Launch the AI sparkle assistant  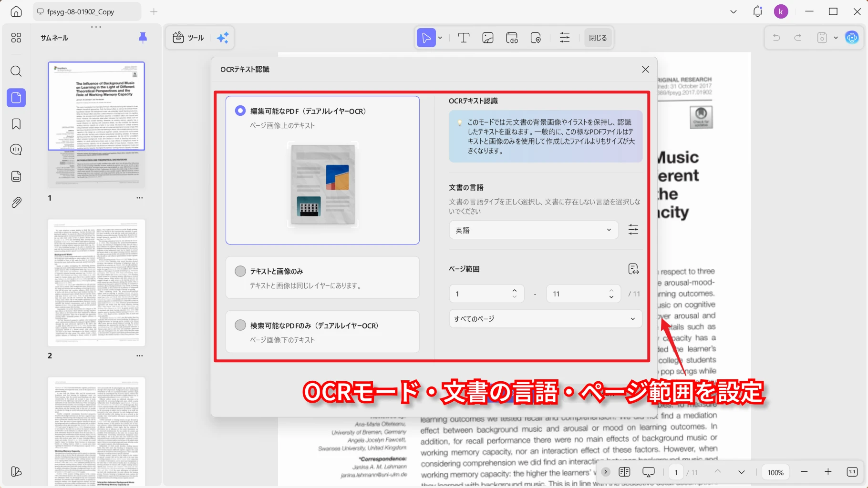(x=223, y=38)
